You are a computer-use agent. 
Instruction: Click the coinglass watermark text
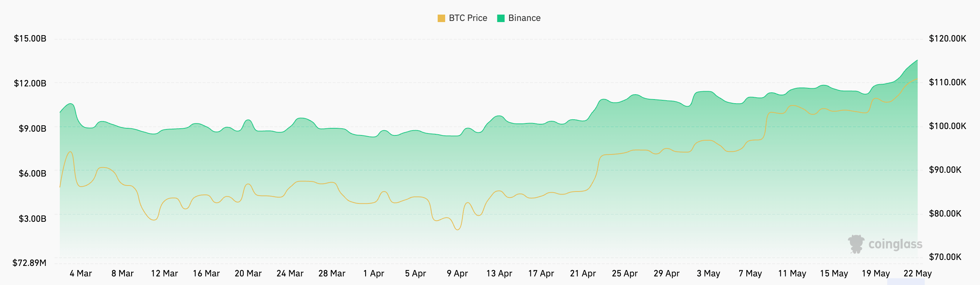pos(895,244)
